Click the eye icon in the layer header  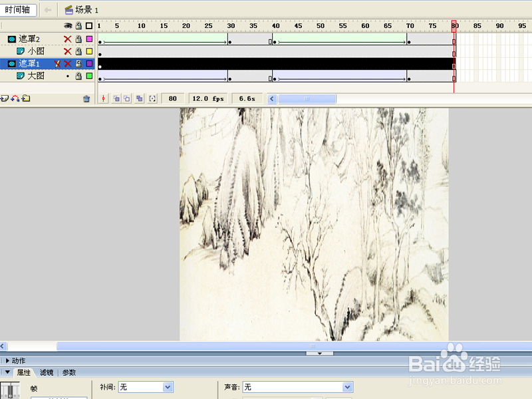click(x=68, y=26)
